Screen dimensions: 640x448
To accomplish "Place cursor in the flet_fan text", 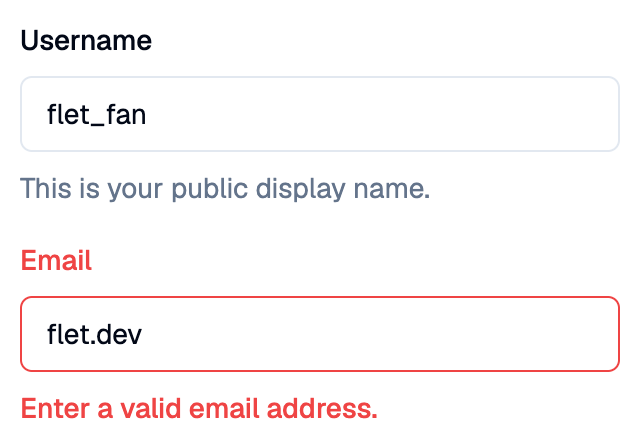I will click(x=96, y=114).
